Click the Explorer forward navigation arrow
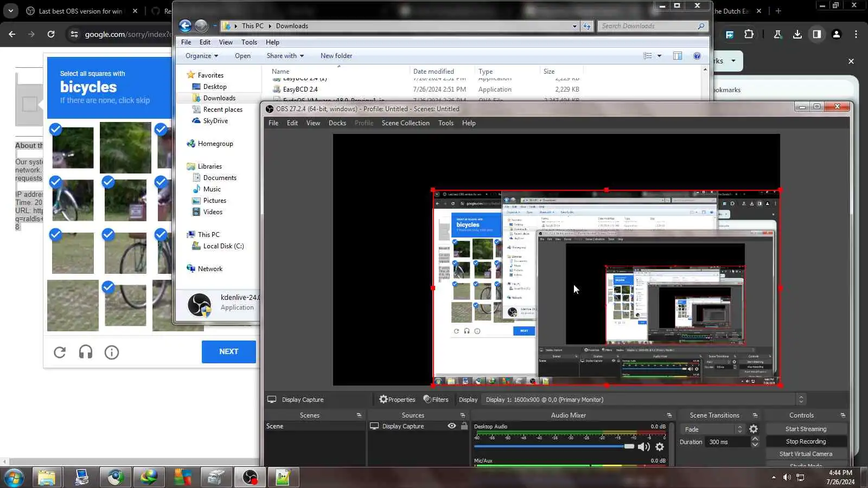 (x=201, y=25)
